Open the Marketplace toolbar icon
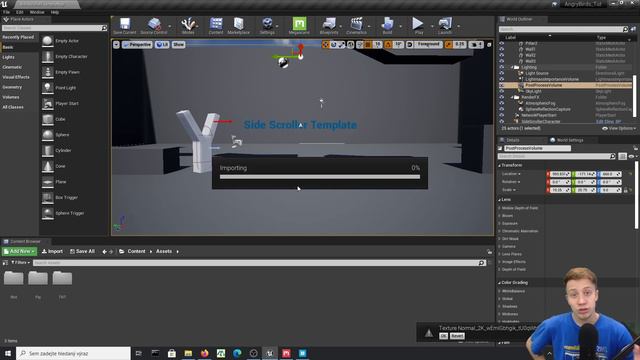The image size is (640, 360). click(x=238, y=25)
